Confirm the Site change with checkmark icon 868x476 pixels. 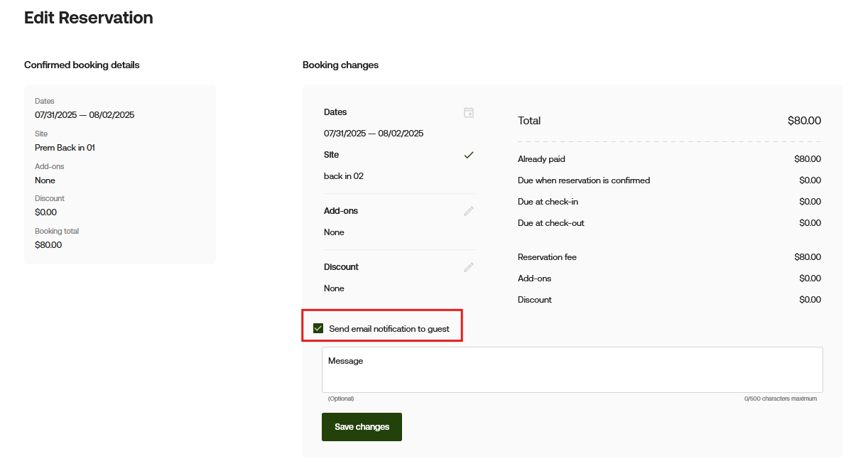pos(469,155)
